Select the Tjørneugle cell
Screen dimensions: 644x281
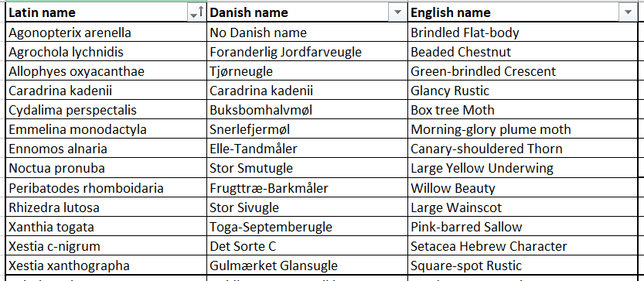307,71
